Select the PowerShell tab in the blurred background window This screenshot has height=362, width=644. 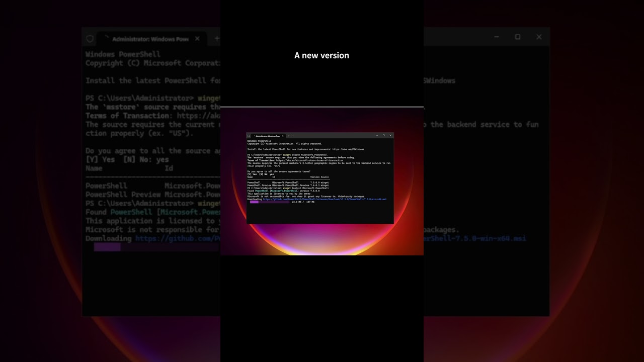(x=151, y=39)
